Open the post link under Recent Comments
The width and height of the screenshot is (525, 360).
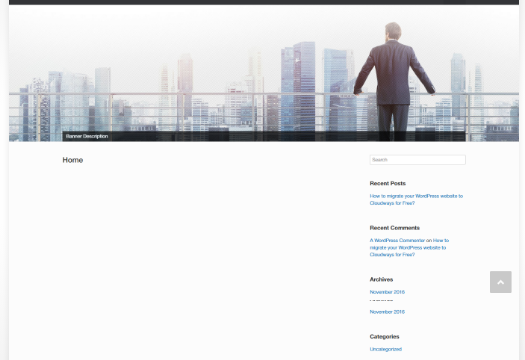[x=409, y=247]
